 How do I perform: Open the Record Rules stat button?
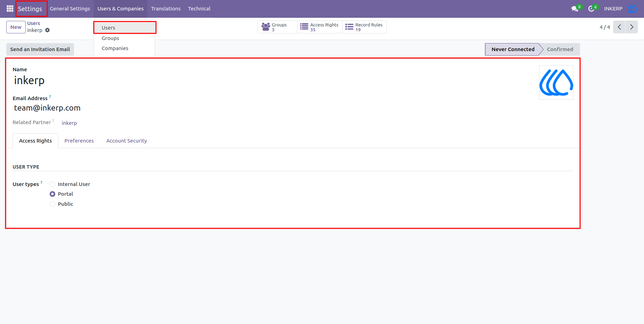(364, 27)
